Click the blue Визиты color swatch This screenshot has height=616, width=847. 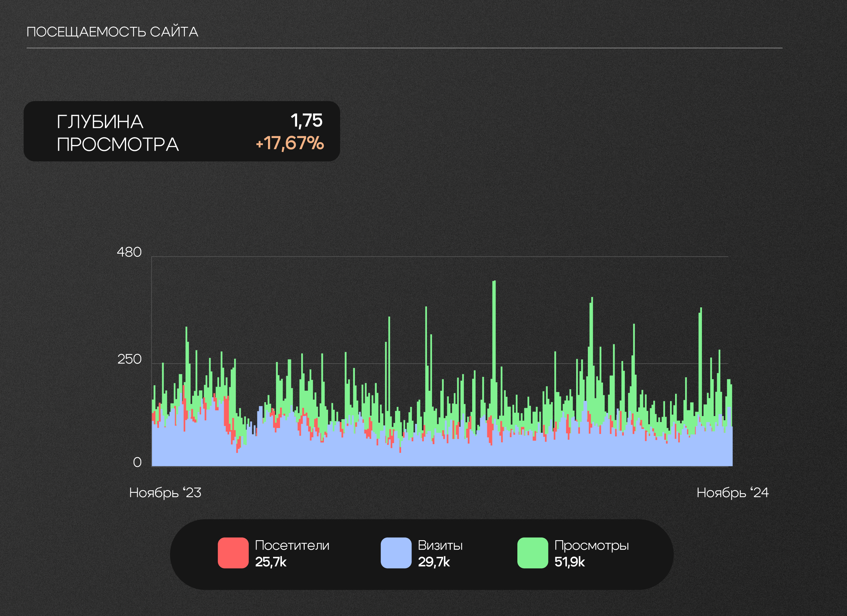tap(396, 553)
